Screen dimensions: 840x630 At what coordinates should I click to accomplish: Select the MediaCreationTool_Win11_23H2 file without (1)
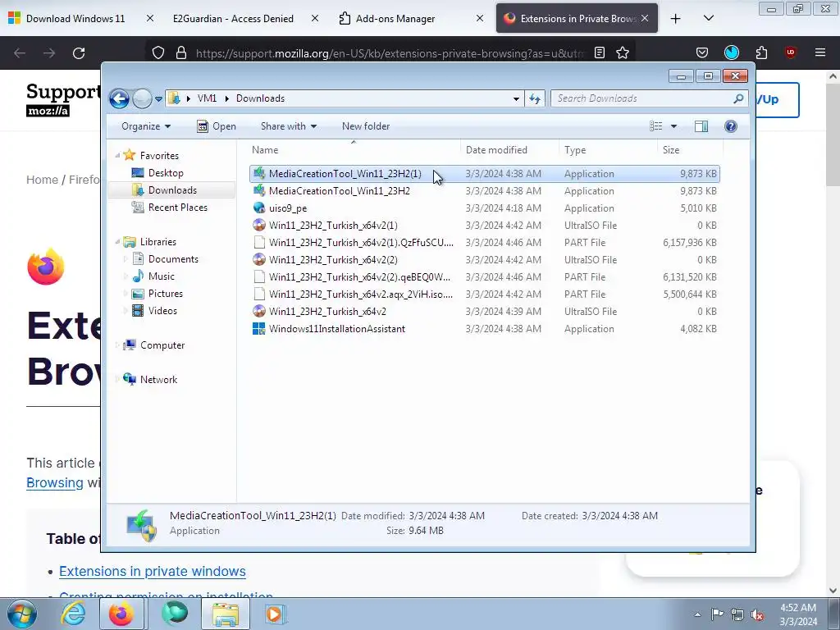pos(484,191)
